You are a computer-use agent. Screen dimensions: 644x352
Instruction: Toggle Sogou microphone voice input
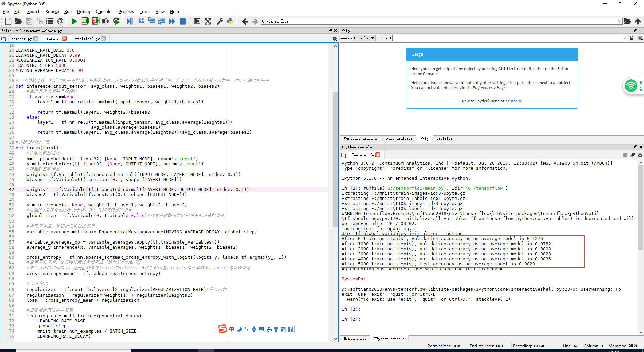(254, 329)
